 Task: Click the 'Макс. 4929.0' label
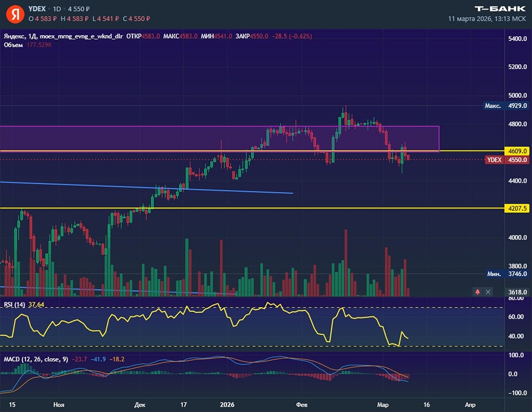(x=505, y=106)
